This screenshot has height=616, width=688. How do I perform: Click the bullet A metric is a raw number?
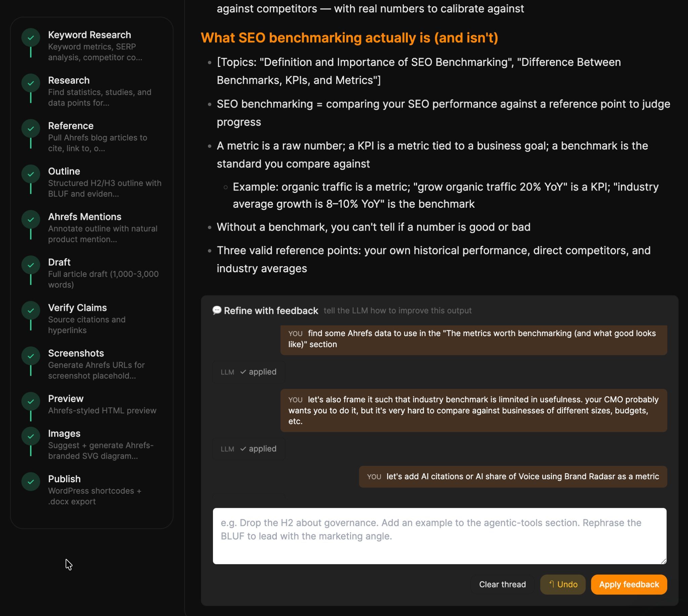click(432, 155)
